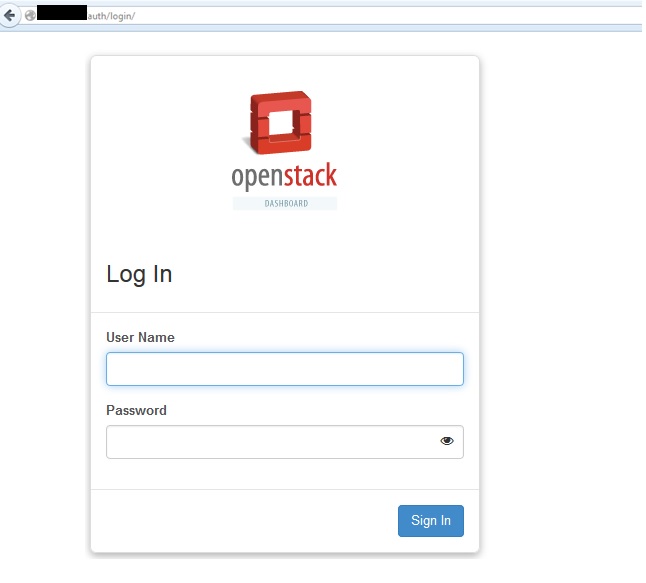Click the red OpenStack cube logo
Screen dimensions: 646x583
tap(281, 123)
